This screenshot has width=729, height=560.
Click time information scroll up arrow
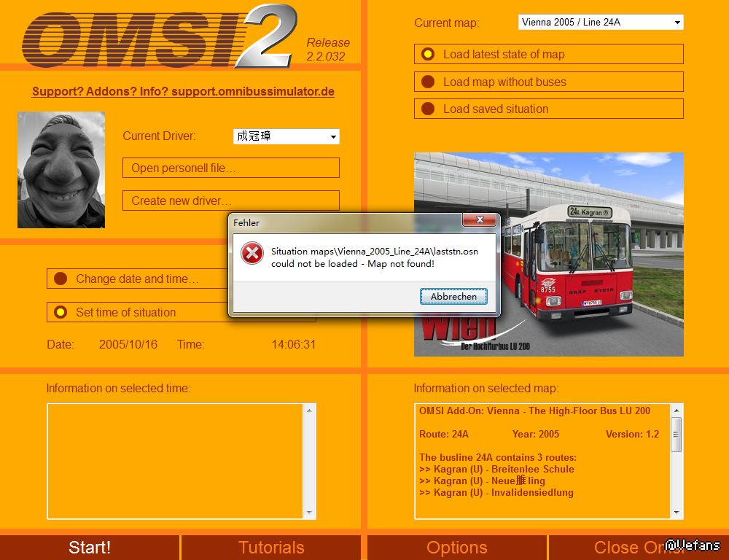[x=309, y=411]
